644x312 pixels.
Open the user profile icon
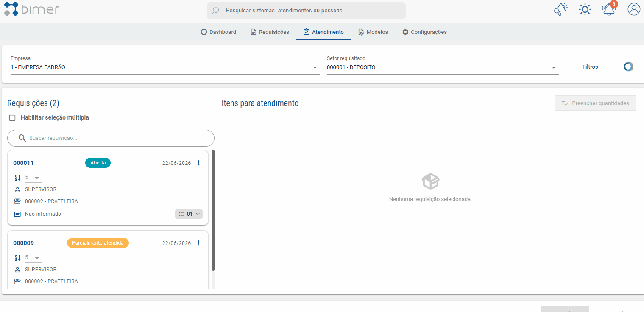coord(634,9)
